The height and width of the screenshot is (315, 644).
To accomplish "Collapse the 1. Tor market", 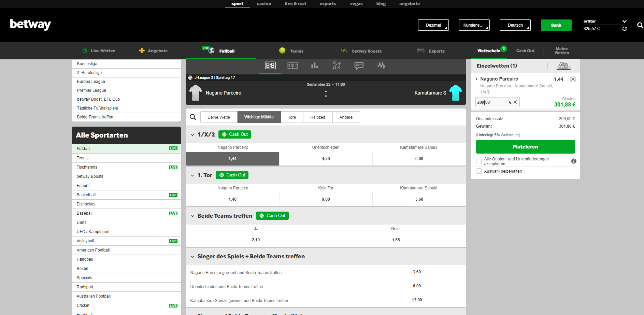I will tap(192, 175).
